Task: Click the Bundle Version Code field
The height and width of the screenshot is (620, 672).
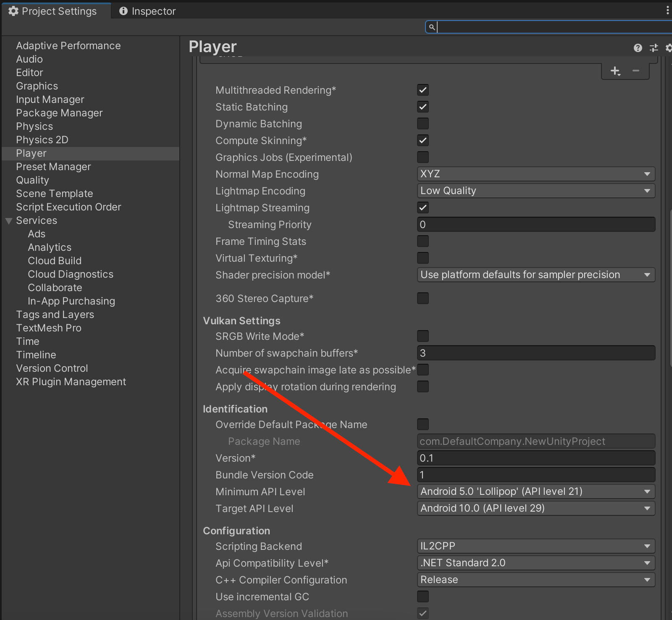Action: [535, 475]
